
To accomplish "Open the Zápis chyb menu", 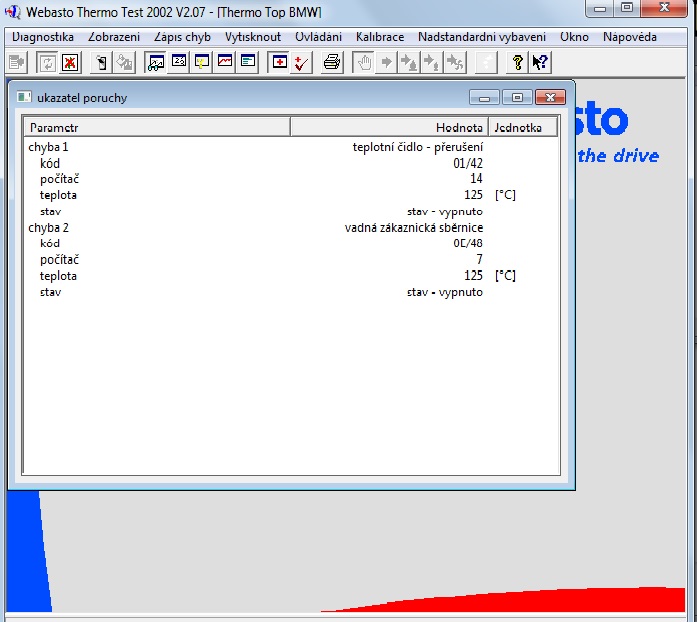I will (x=182, y=37).
